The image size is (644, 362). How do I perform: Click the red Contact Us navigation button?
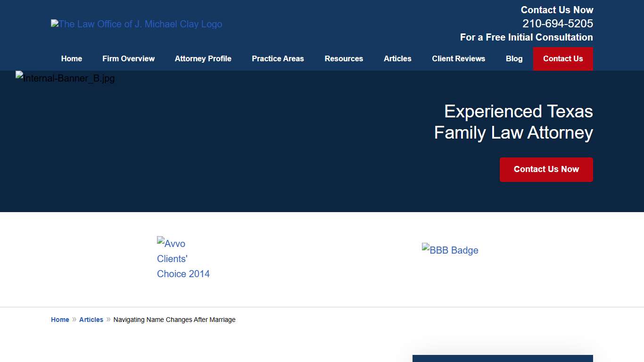tap(563, 58)
